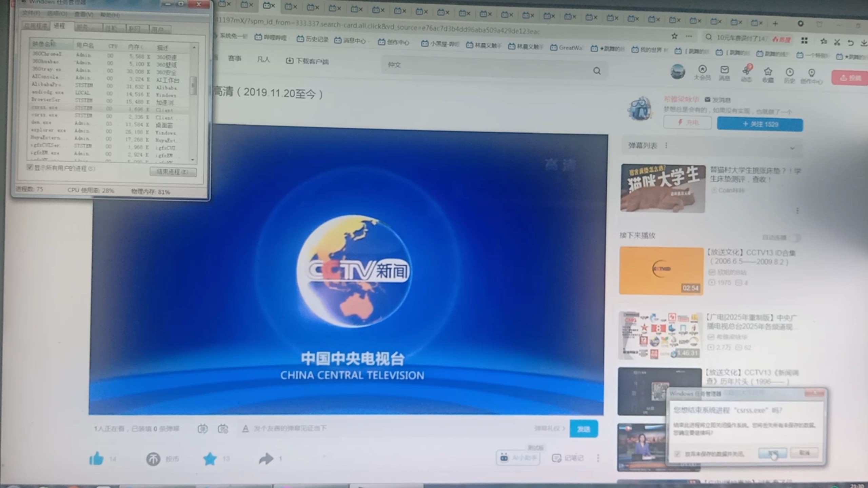Image resolution: width=868 pixels, height=488 pixels.
Task: Click up arrow of Task Manager process scrollbar
Action: click(194, 47)
